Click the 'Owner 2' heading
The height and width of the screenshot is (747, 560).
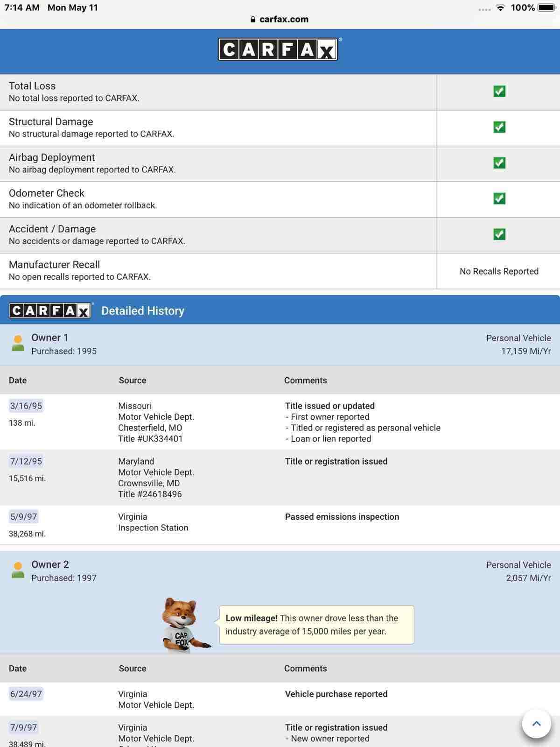tap(50, 564)
